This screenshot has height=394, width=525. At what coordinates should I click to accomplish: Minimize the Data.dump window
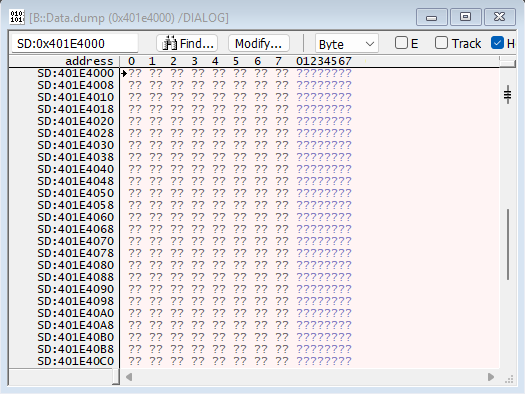432,17
